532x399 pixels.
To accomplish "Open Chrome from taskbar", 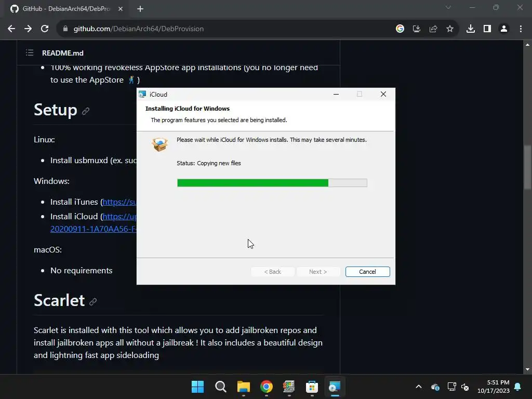I will click(267, 387).
